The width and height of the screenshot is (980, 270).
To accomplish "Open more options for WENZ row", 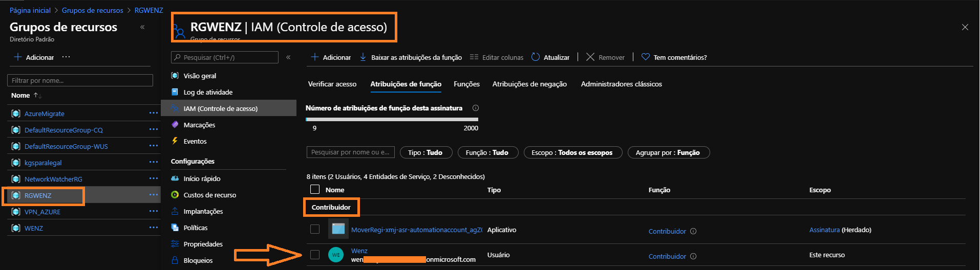I will [154, 228].
